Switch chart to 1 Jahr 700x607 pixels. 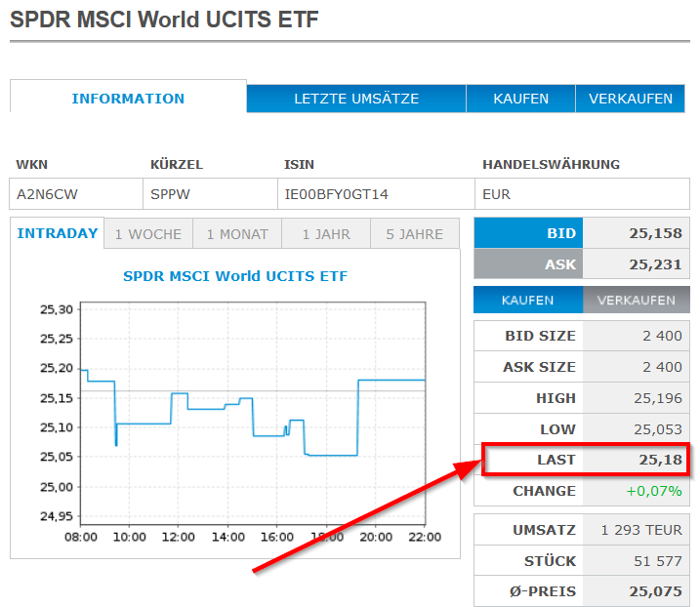click(326, 234)
